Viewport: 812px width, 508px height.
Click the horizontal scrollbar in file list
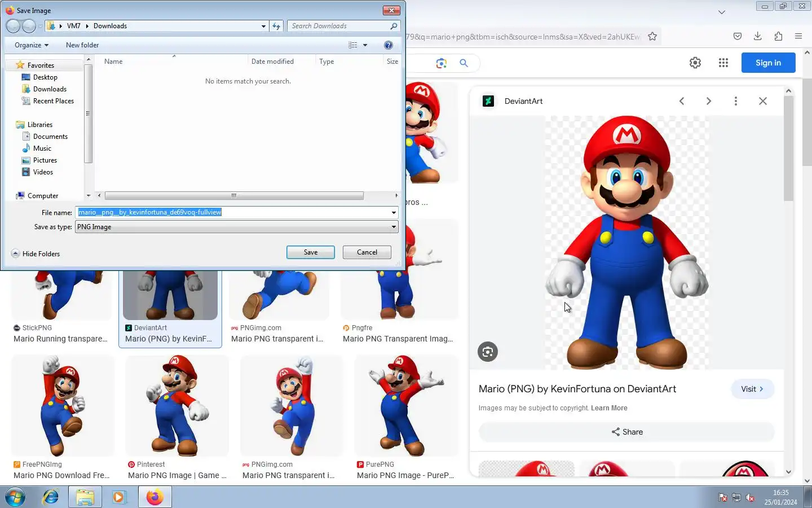[x=234, y=196]
